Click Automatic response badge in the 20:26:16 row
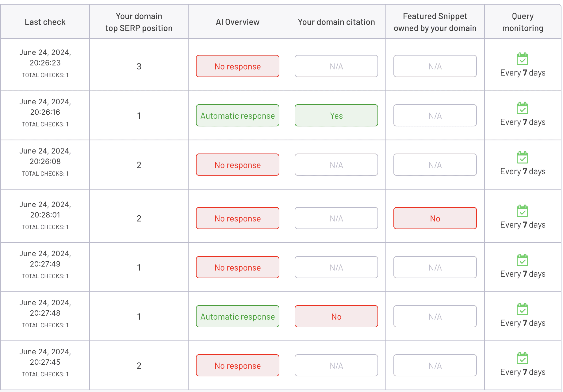 point(238,116)
